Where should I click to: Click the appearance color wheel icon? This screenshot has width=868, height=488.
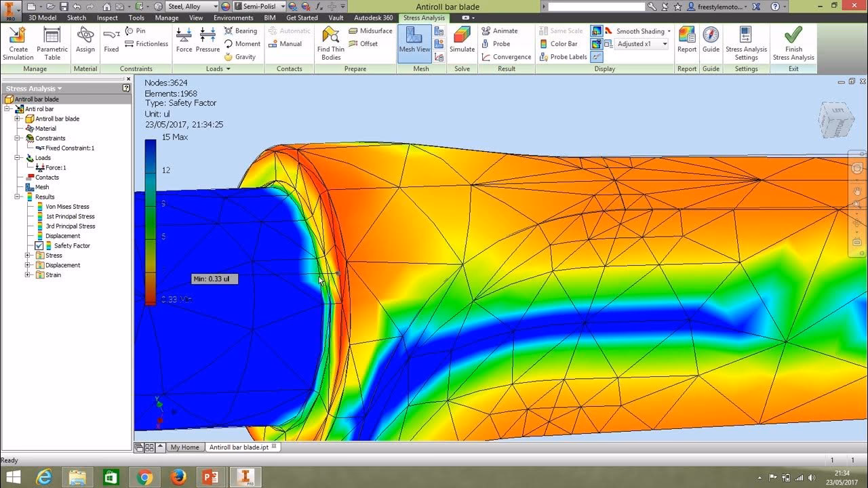(x=226, y=6)
